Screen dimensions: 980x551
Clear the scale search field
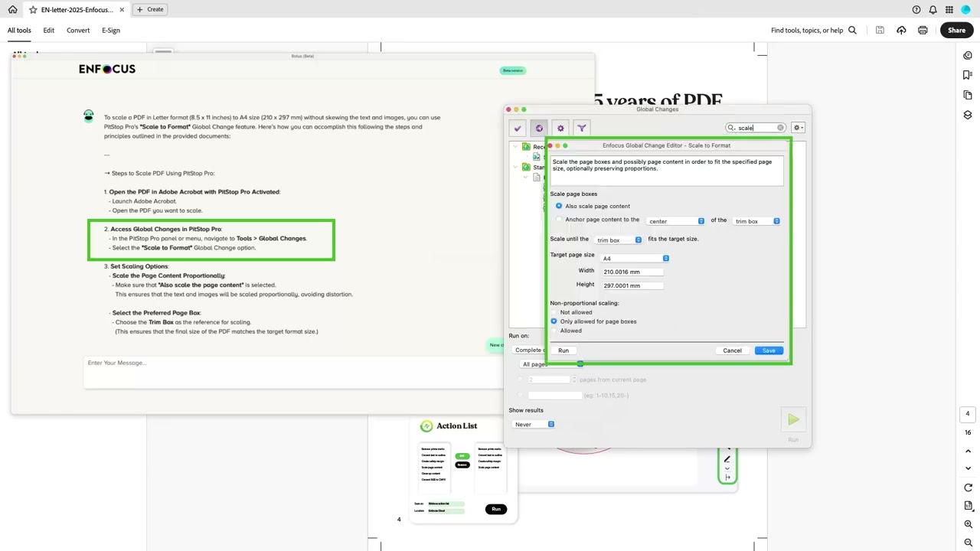pyautogui.click(x=780, y=128)
